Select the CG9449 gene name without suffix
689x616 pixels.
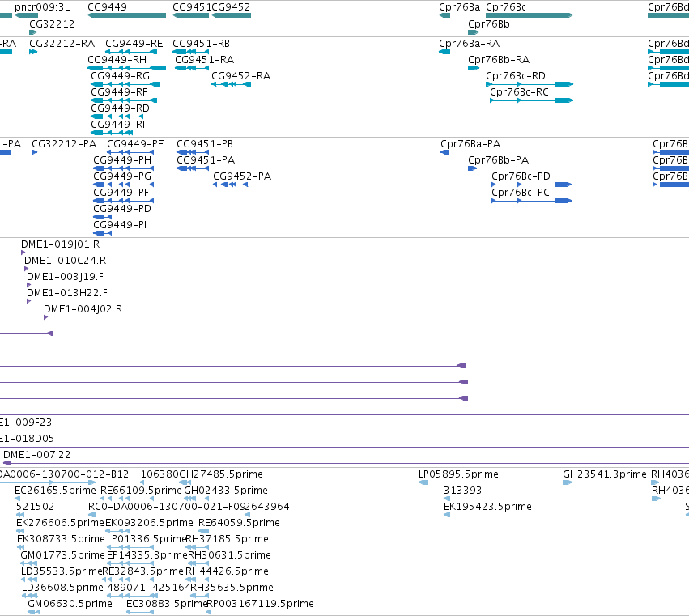click(x=107, y=7)
